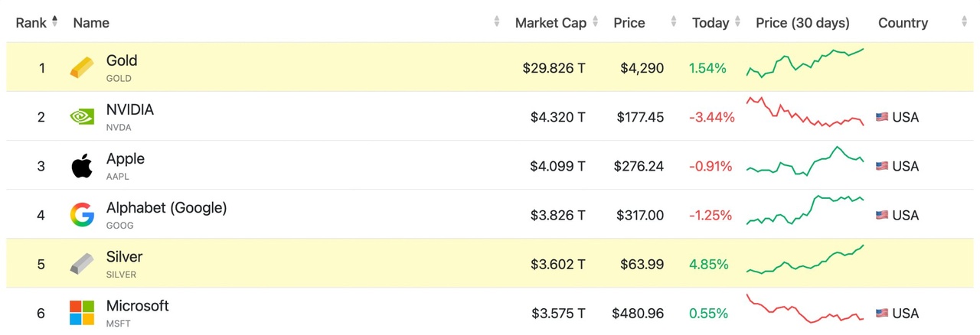This screenshot has height=335, width=980.
Task: Sort by Price using sort arrows
Action: (674, 22)
